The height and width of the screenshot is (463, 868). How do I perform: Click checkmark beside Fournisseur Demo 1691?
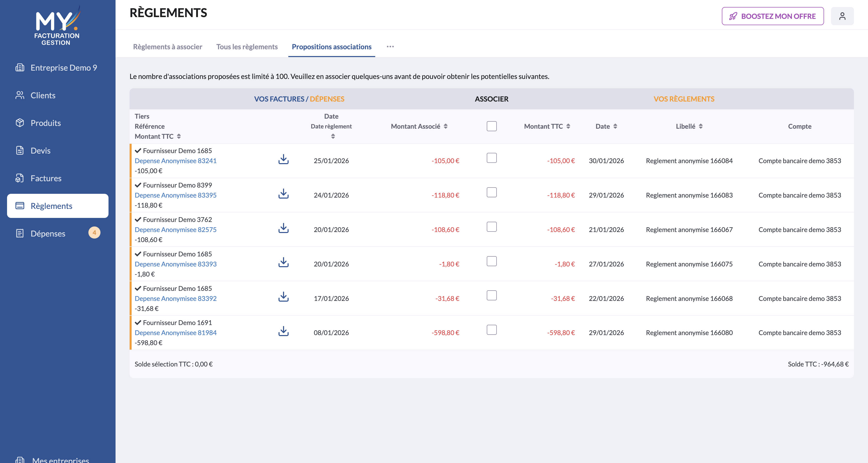138,323
